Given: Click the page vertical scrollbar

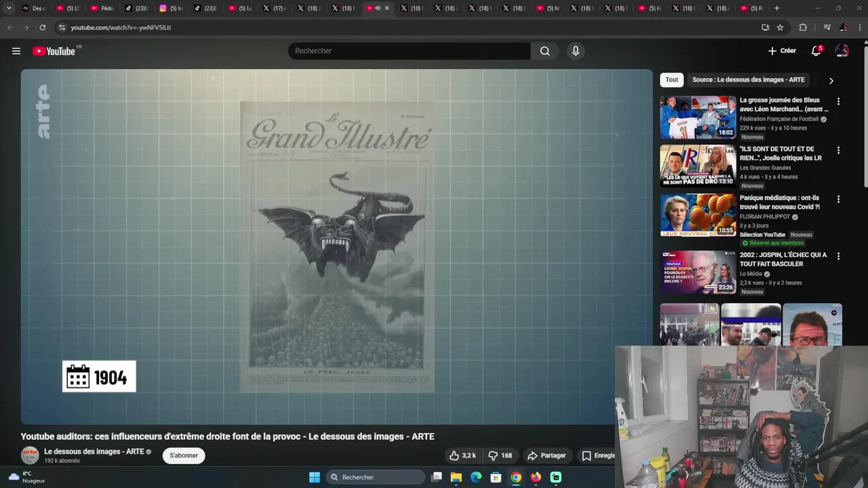Looking at the screenshot, I should point(865,115).
